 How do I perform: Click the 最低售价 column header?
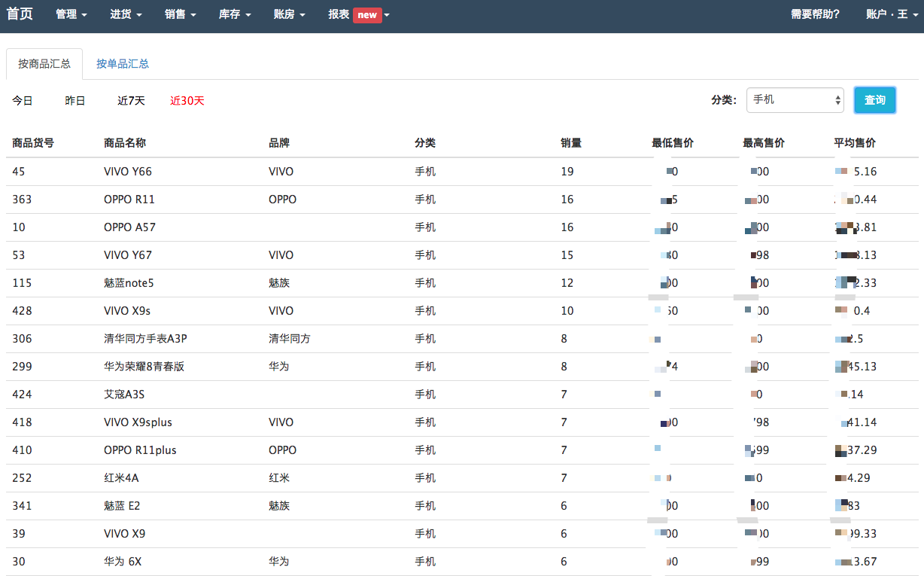tap(673, 143)
